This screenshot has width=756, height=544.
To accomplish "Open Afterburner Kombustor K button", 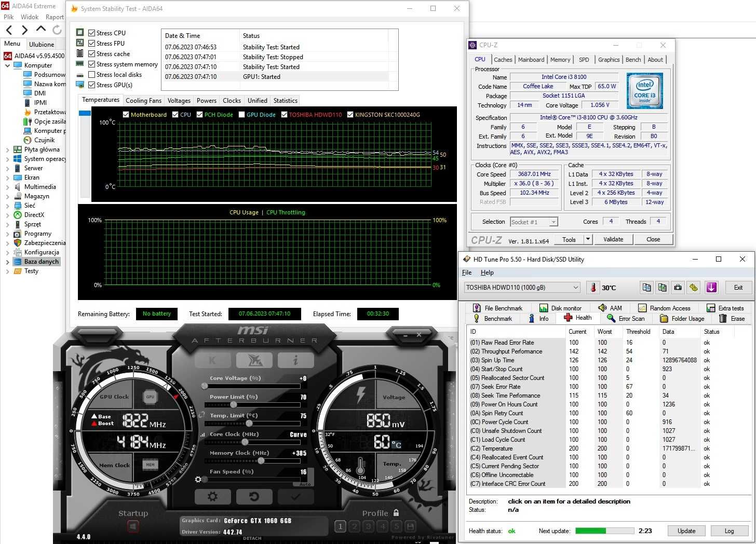I will (212, 360).
